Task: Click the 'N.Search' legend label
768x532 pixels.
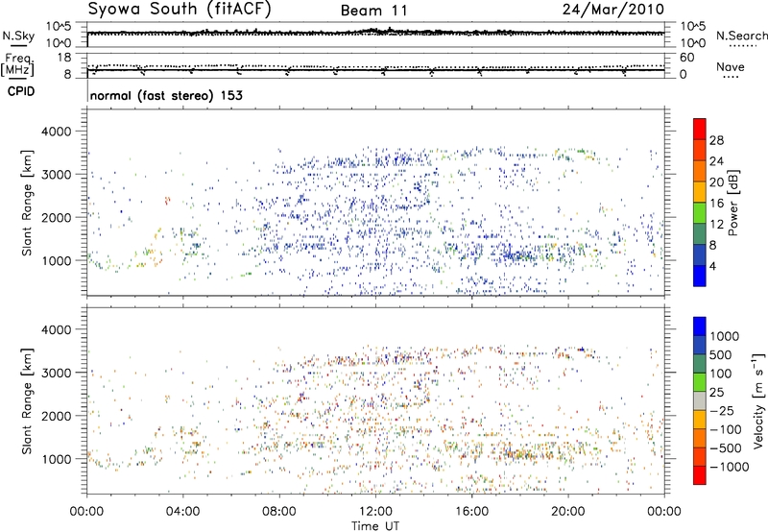Action: tap(741, 36)
